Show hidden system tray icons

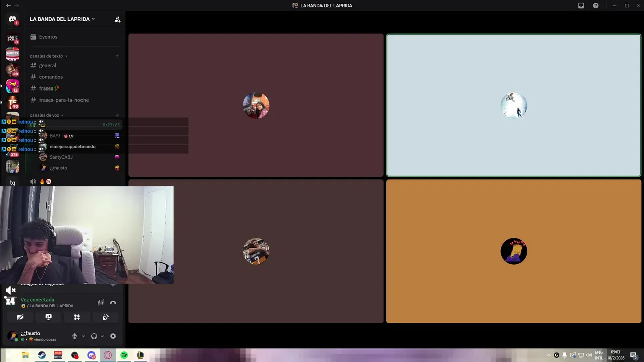click(549, 355)
